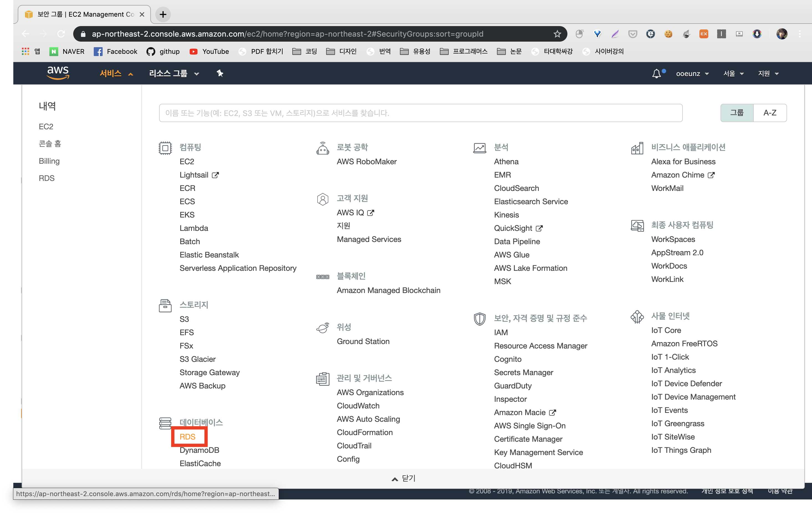Switch to the A-Z alphabetical view

pos(770,113)
